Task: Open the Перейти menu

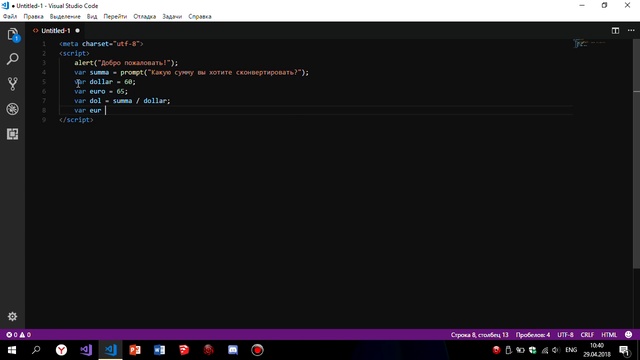Action: point(115,17)
